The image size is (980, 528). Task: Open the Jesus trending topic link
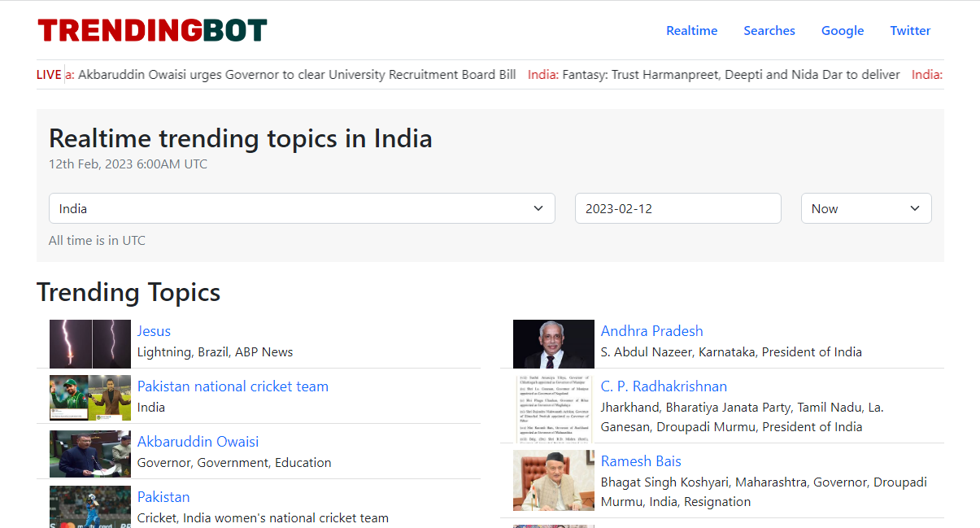click(154, 331)
